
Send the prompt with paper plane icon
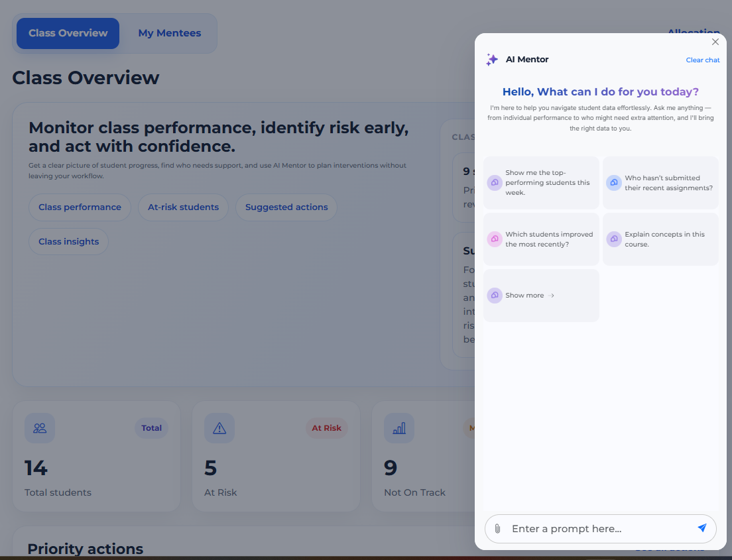[x=701, y=528]
